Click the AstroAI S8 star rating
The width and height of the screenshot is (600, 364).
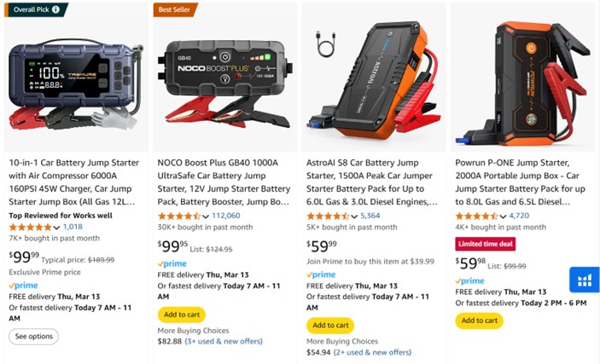(327, 216)
